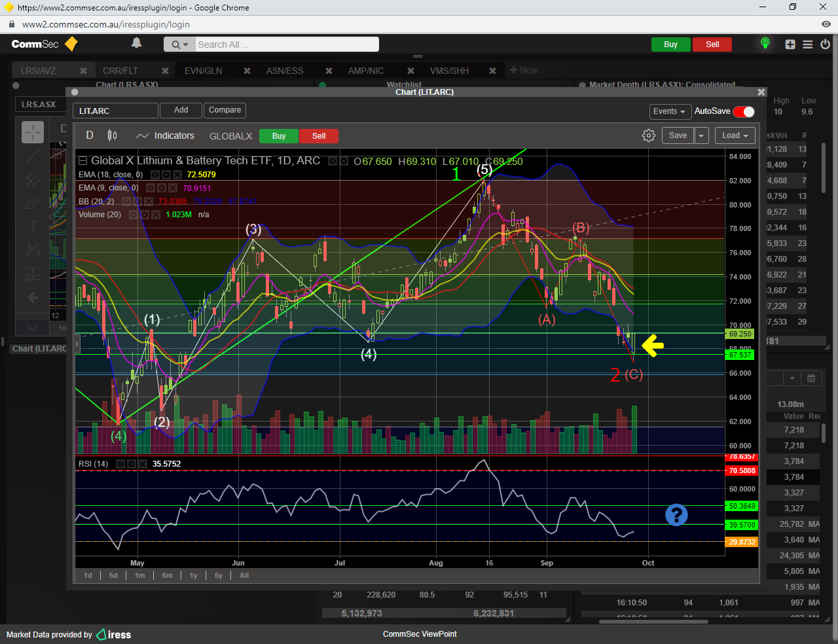Click back arrow in LRS.ASX chart toolbar
This screenshot has width=838, height=644.
33,298
